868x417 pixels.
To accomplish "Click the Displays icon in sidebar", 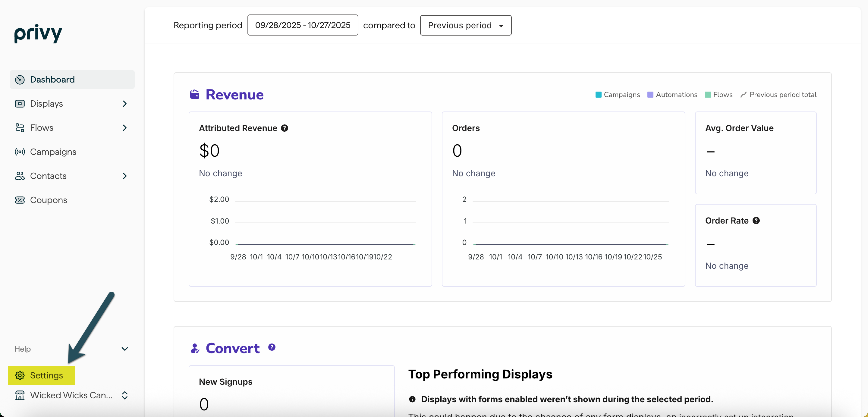I will [x=20, y=104].
